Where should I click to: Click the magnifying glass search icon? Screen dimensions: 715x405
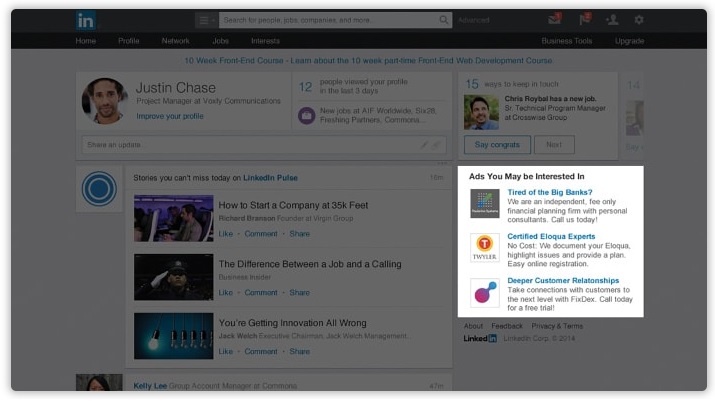point(444,20)
